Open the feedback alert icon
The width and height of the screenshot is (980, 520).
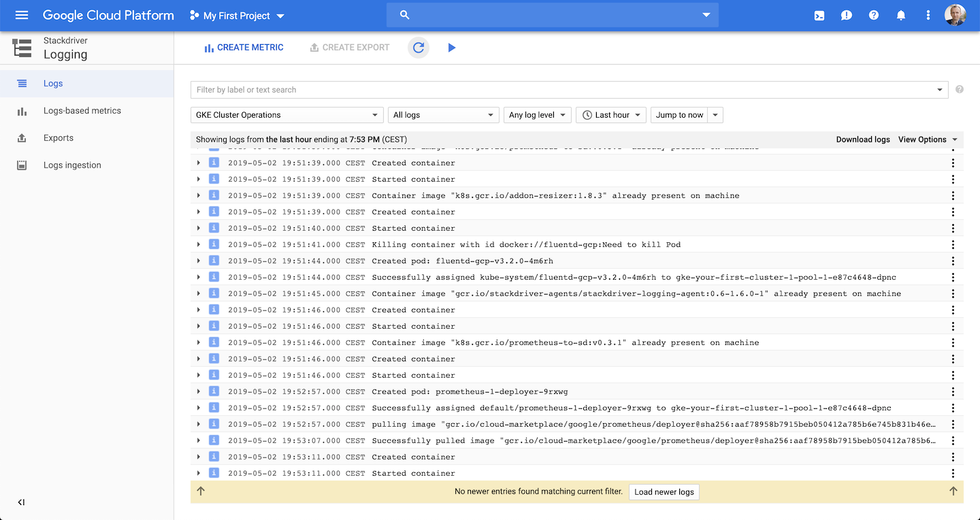(x=847, y=15)
